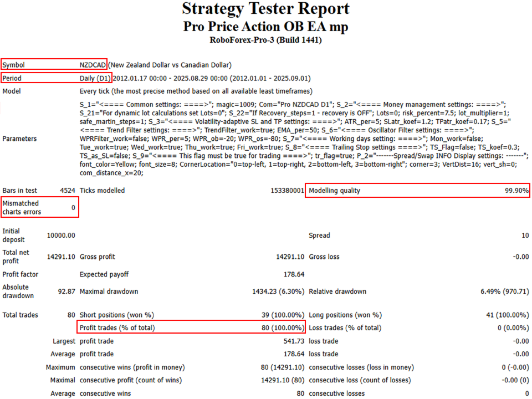Click the 'Long positions (won %)' label

tap(345, 315)
